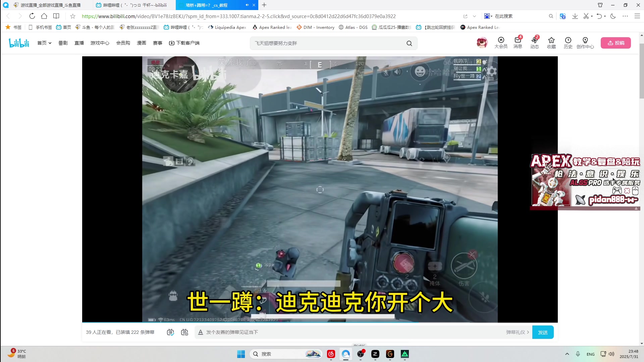This screenshot has width=644, height=362.
Task: Go to browser home page icon
Action: point(44,16)
